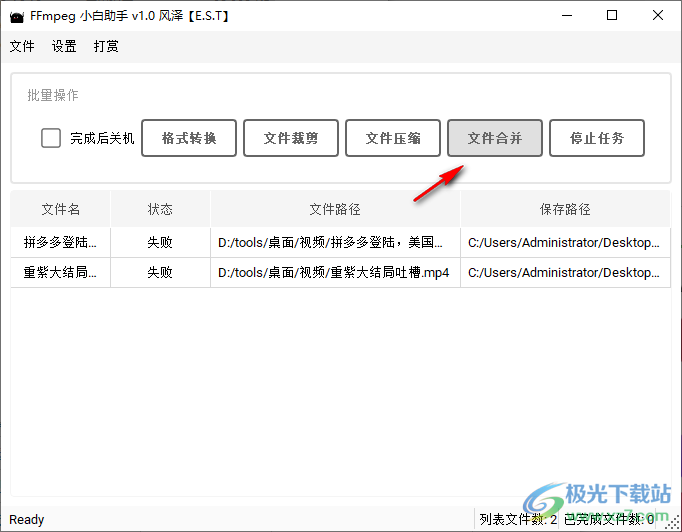Select the 文件路径 column header

(335, 209)
